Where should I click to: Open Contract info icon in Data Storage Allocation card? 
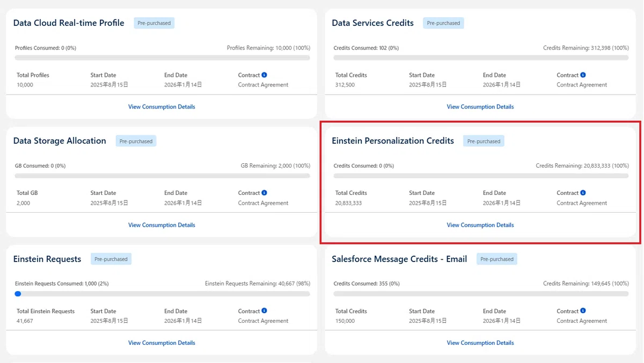point(265,193)
